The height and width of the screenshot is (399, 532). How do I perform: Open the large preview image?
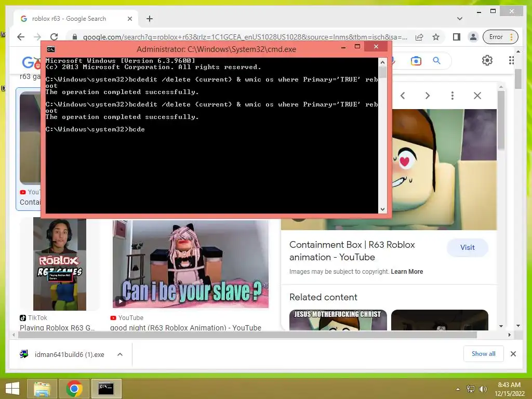(445, 169)
